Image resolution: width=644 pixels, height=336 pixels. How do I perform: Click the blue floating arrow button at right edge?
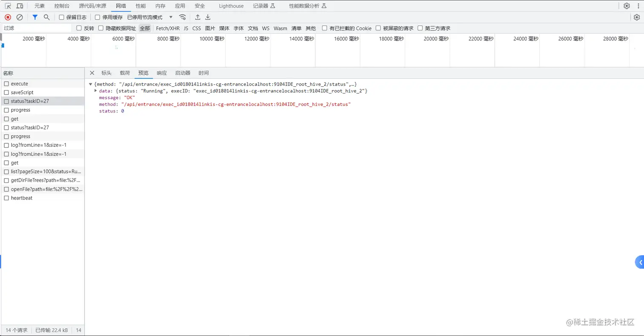pyautogui.click(x=640, y=262)
